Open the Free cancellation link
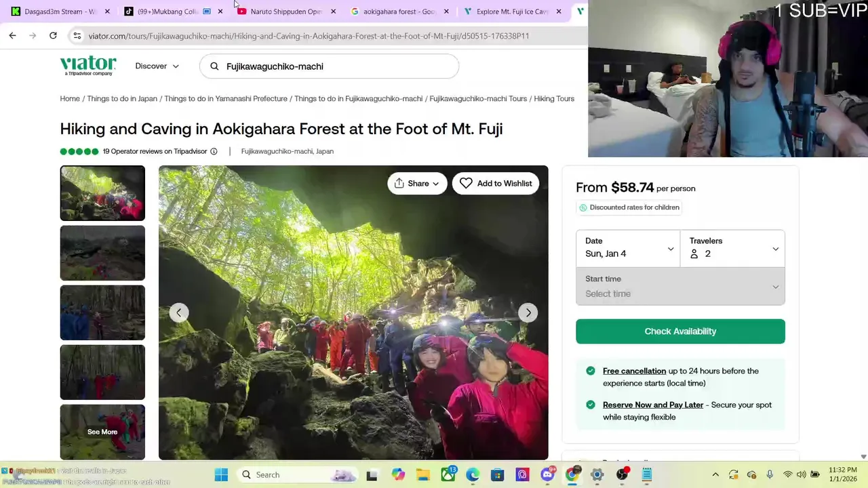 pyautogui.click(x=634, y=371)
